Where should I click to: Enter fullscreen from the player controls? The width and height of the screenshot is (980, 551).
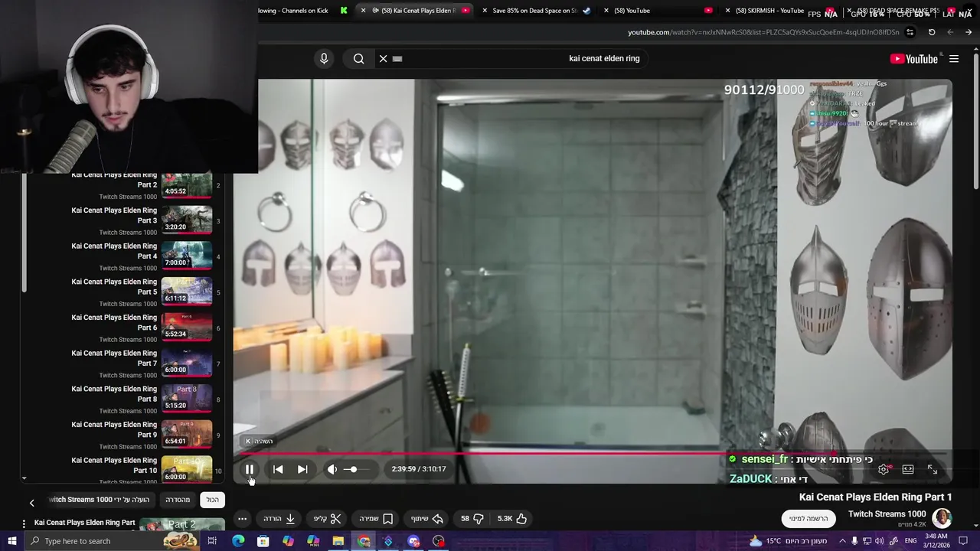pos(933,469)
